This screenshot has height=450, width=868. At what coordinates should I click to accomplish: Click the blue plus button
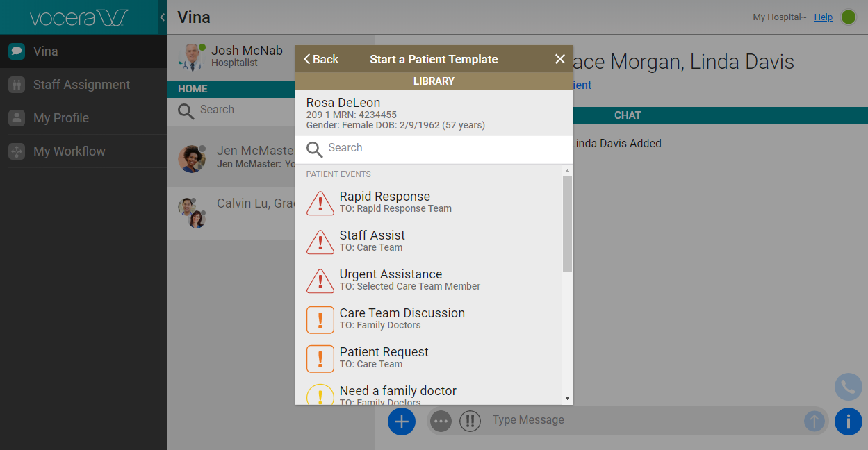pyautogui.click(x=402, y=421)
